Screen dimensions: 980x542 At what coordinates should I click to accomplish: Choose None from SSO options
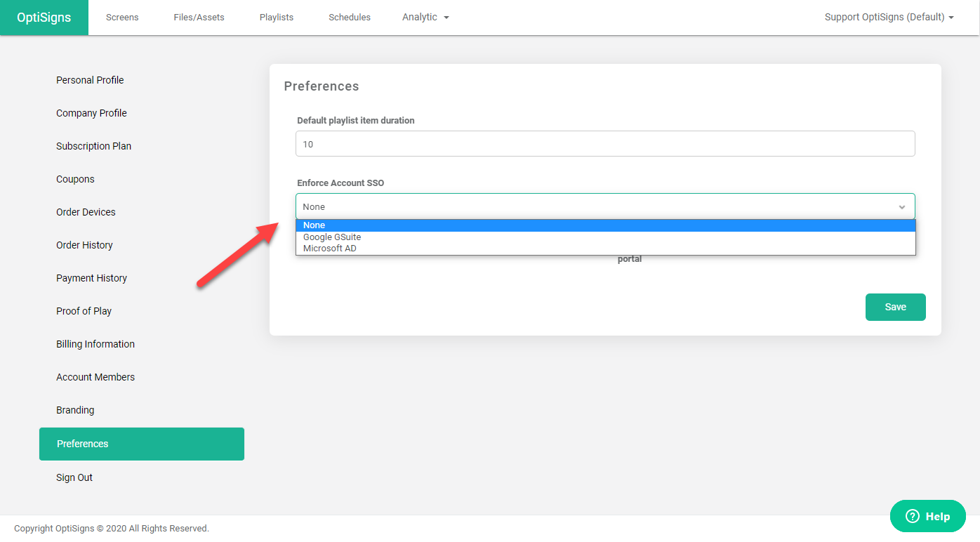click(x=605, y=225)
